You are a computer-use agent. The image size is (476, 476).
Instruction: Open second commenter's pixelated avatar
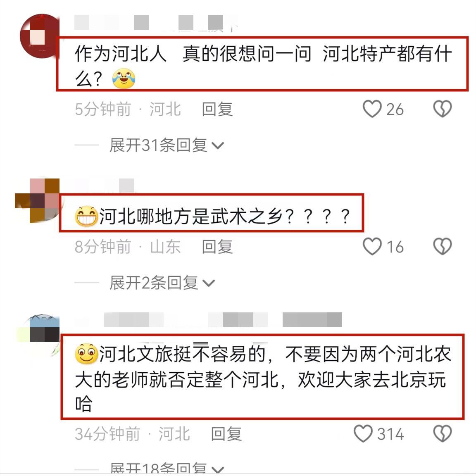(x=37, y=201)
